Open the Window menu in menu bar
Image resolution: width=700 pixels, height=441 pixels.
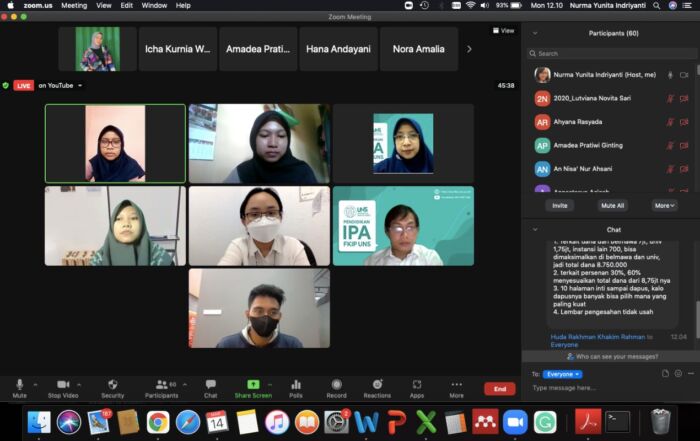click(154, 5)
